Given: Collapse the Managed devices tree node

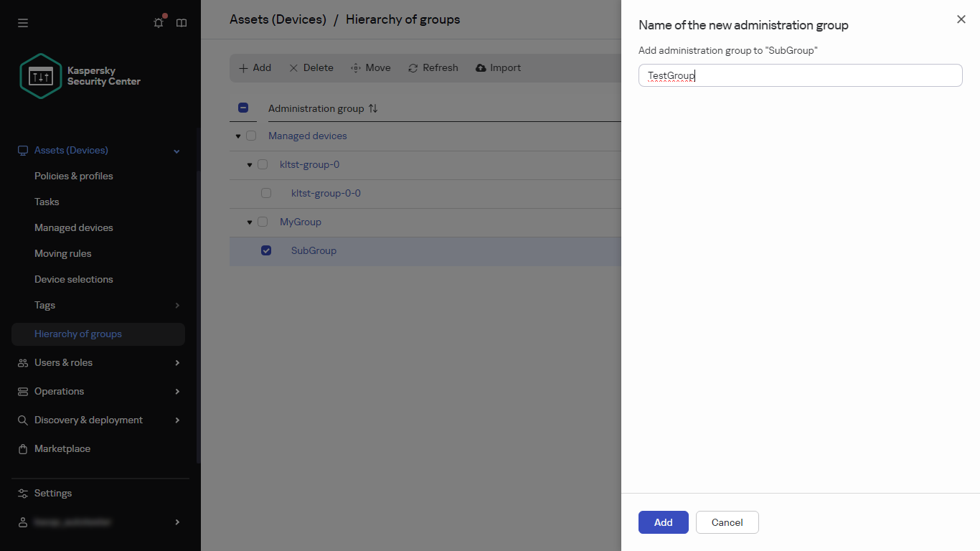Looking at the screenshot, I should 238,136.
